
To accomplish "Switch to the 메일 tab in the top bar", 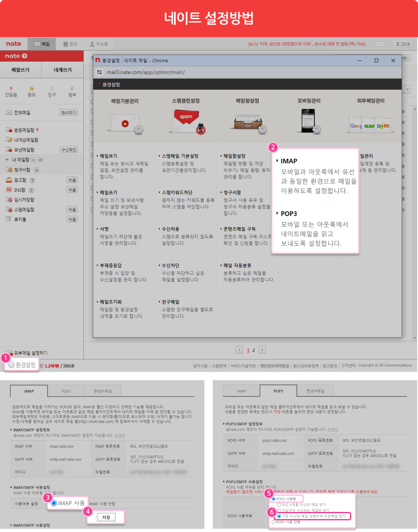I will pos(42,44).
